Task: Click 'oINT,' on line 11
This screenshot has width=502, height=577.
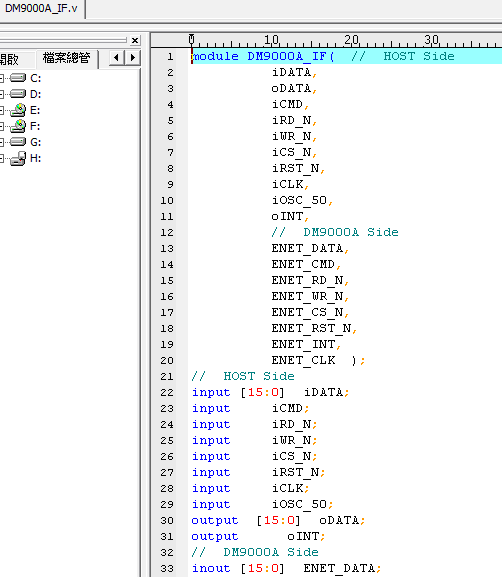Action: (x=290, y=216)
